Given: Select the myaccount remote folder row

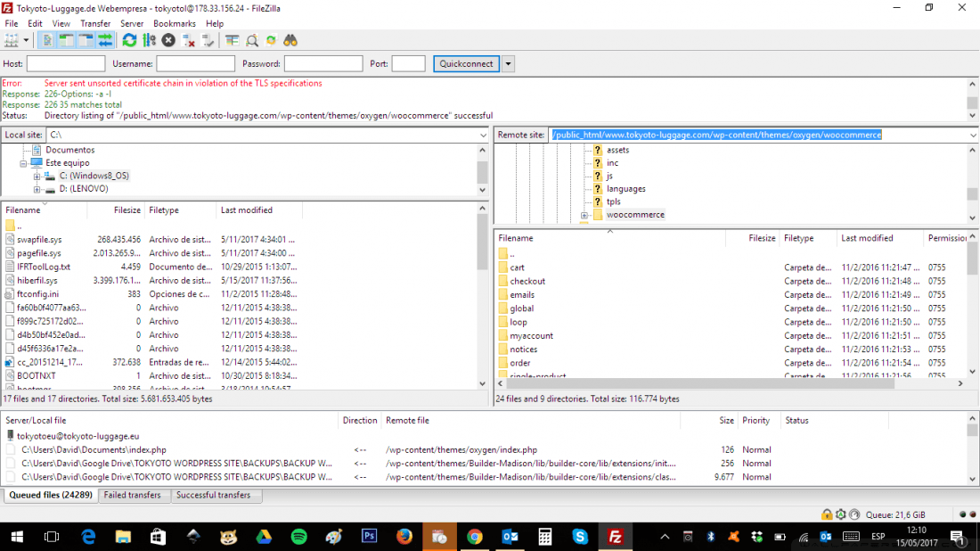Looking at the screenshot, I should pyautogui.click(x=731, y=336).
